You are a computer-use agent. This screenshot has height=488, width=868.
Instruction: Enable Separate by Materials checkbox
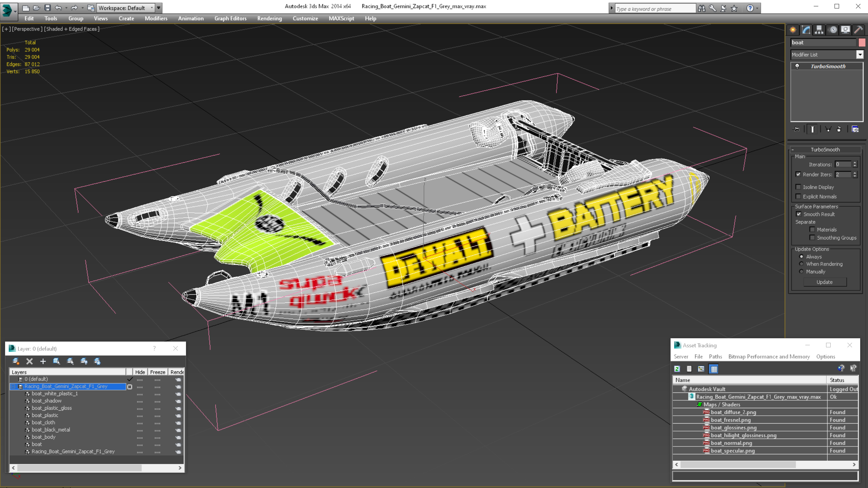[812, 229]
